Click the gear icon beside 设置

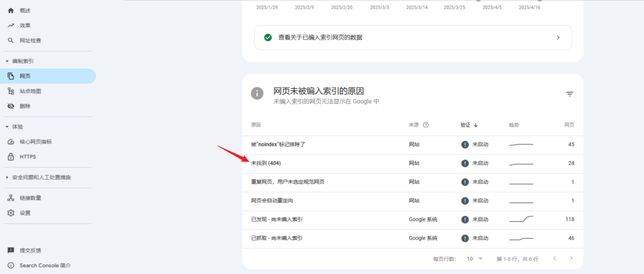point(11,213)
